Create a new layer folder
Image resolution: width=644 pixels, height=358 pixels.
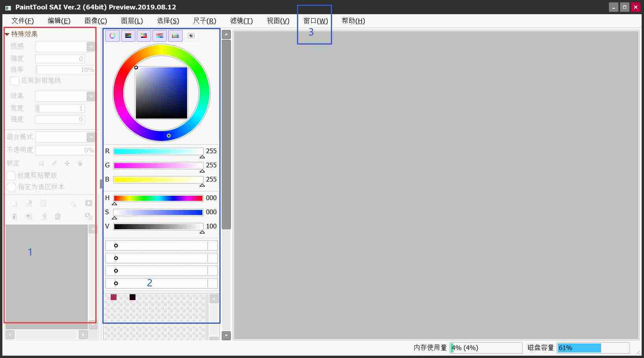(43, 203)
